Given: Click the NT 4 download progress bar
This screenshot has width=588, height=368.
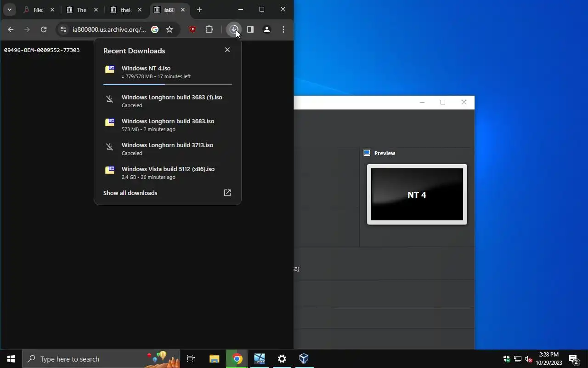Looking at the screenshot, I should coord(168,85).
